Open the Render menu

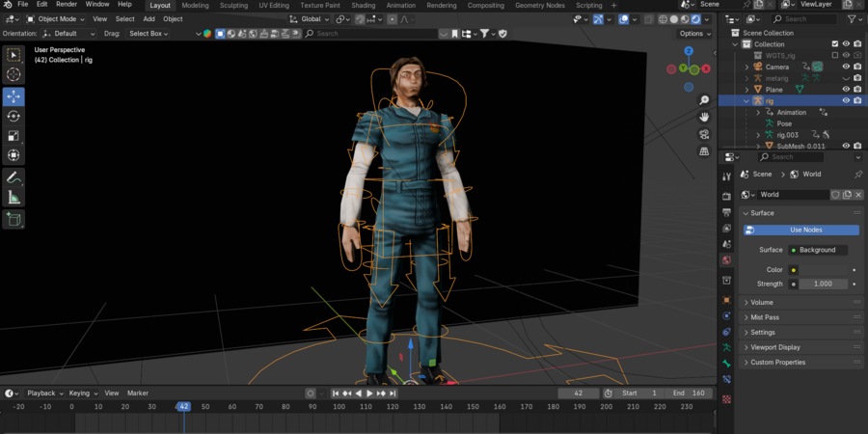coord(67,5)
